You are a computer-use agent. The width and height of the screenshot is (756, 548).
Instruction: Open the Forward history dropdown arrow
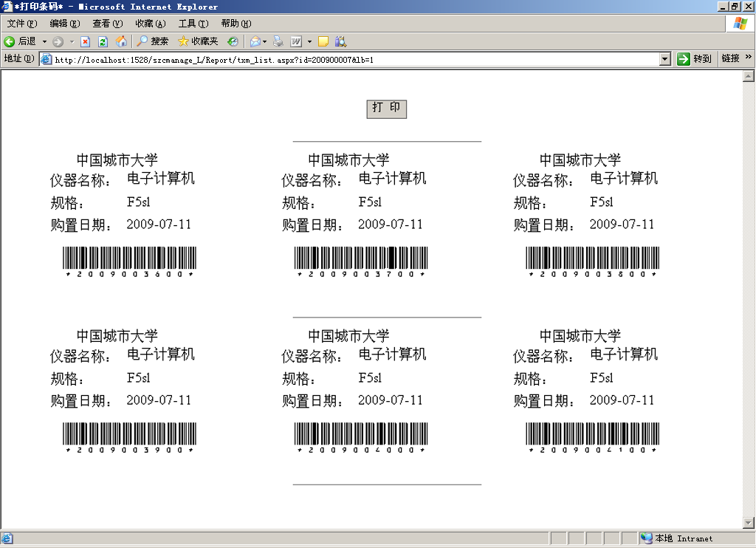click(72, 41)
